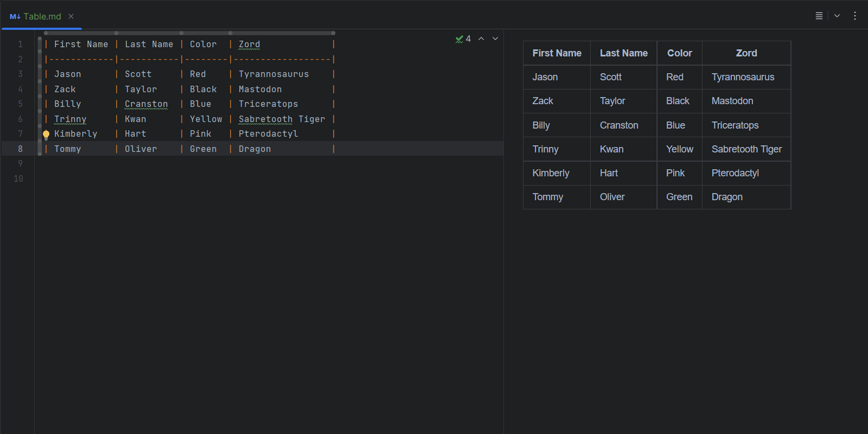Click the underlined word Cranston in the editor
This screenshot has height=434, width=868.
pos(146,104)
